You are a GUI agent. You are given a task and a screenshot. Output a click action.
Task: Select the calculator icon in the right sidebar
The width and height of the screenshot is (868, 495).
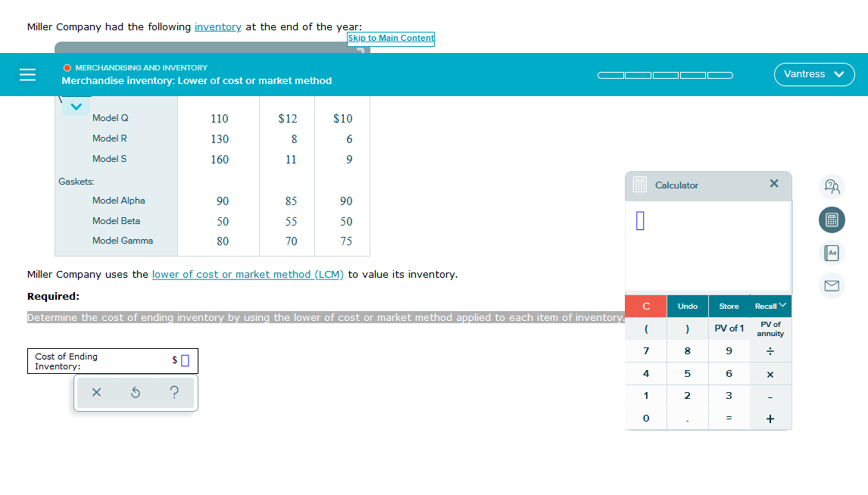coord(832,219)
